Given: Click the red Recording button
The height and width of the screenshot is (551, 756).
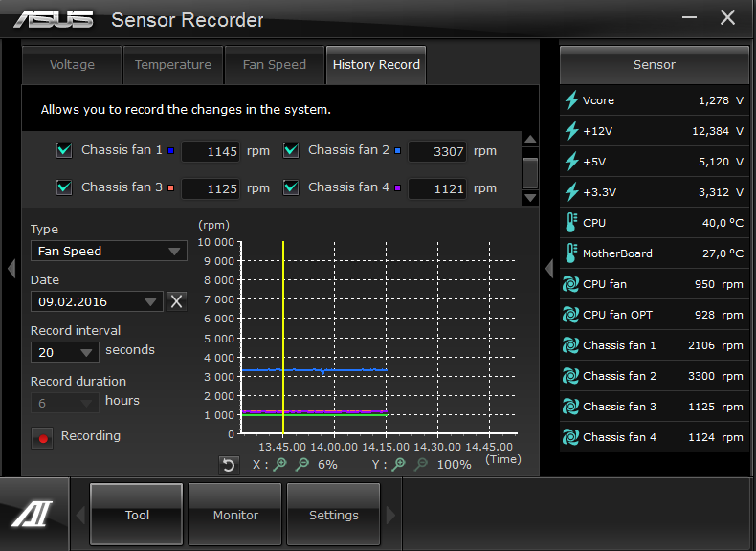Looking at the screenshot, I should click(x=42, y=438).
